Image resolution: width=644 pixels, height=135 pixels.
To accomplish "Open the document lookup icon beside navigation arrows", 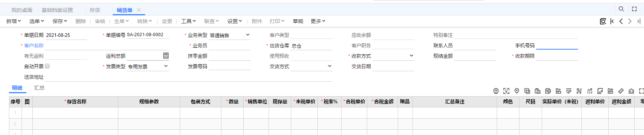I will 603,21.
